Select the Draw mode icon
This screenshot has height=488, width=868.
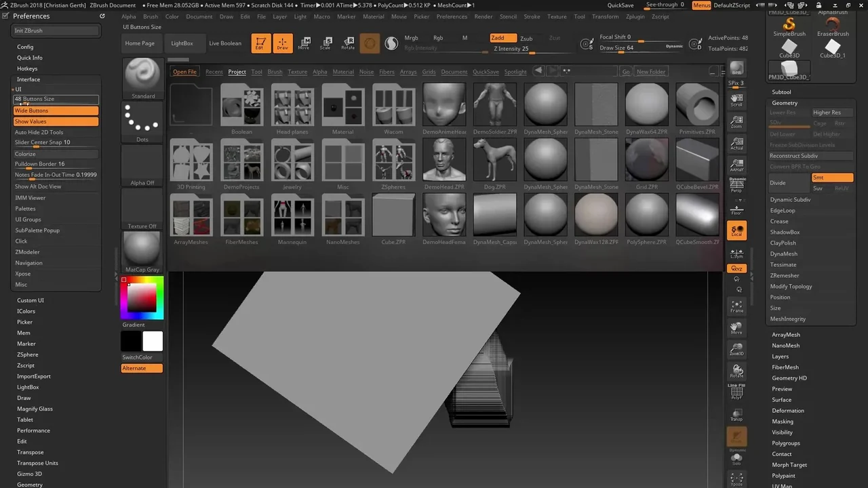click(x=283, y=43)
